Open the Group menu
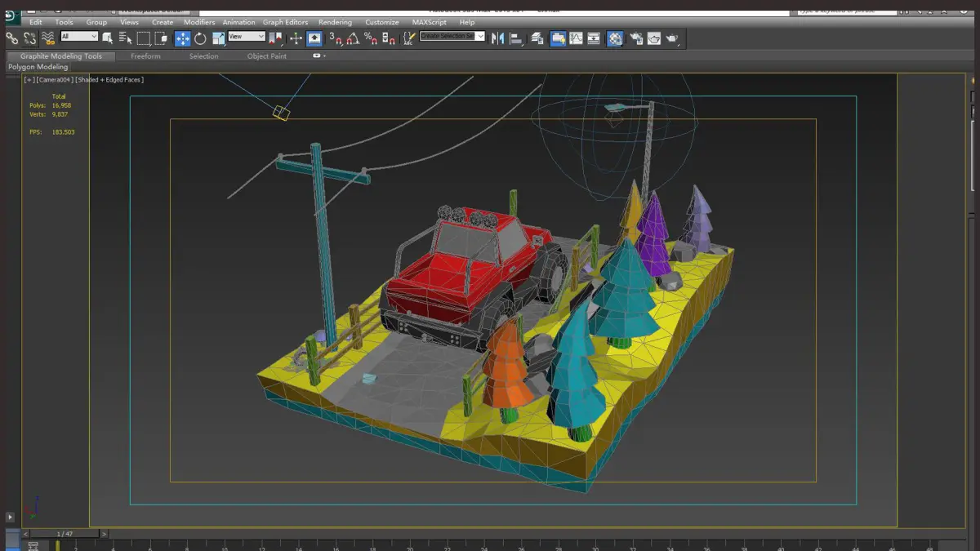980x551 pixels. [96, 22]
